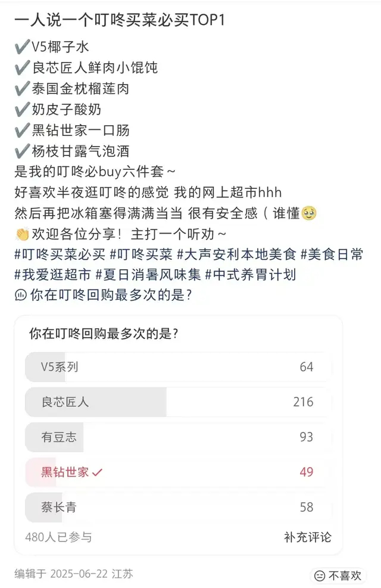Screen dimensions: 381x588
Task: Vote for 良芯匠人 in the poll
Action: click(x=177, y=402)
